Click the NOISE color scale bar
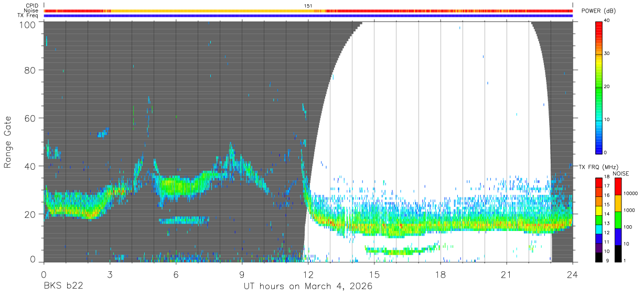This screenshot has width=644, height=297. tap(618, 219)
